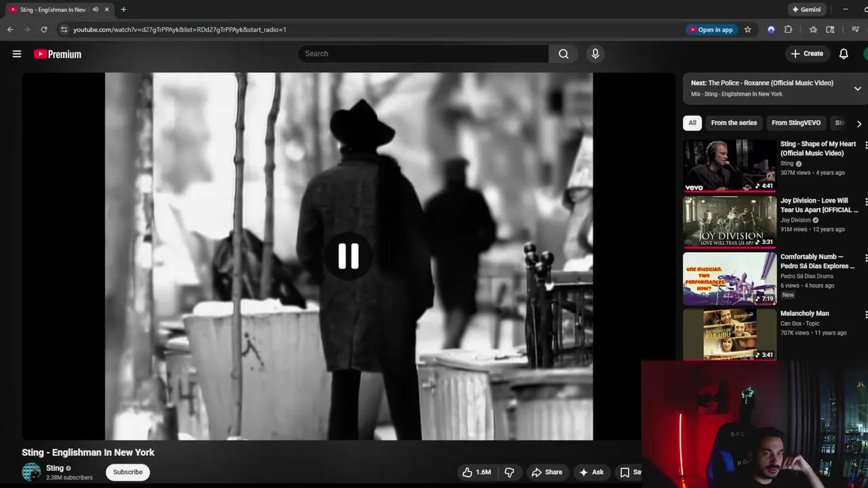Screen dimensions: 868x488
Task: Click Can Gox - Topic channel name
Action: click(x=800, y=323)
